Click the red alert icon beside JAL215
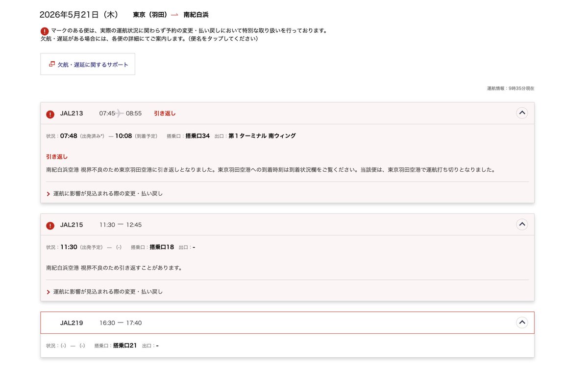 [50, 226]
